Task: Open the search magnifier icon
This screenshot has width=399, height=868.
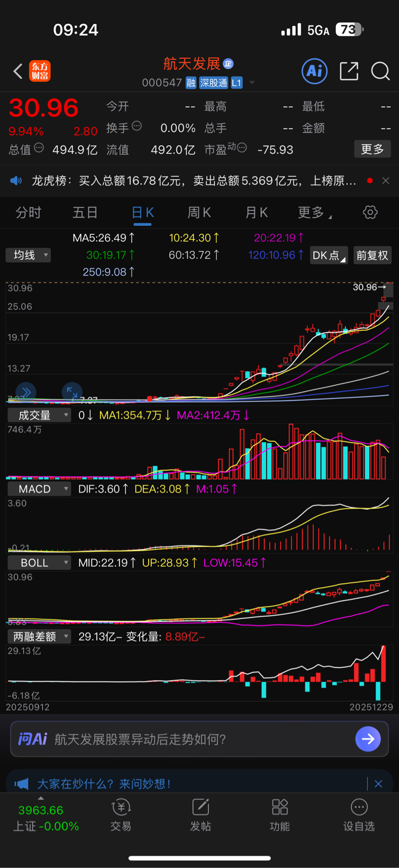Action: pos(380,71)
